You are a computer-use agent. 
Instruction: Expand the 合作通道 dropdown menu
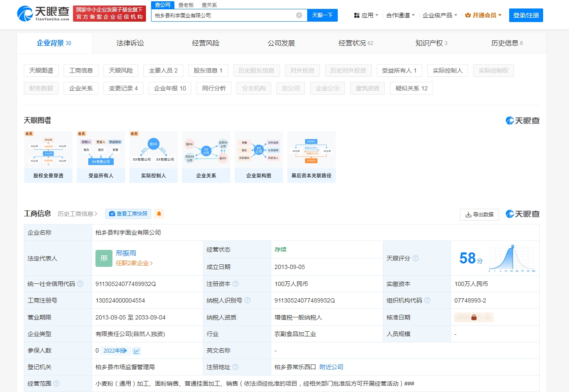pos(401,15)
